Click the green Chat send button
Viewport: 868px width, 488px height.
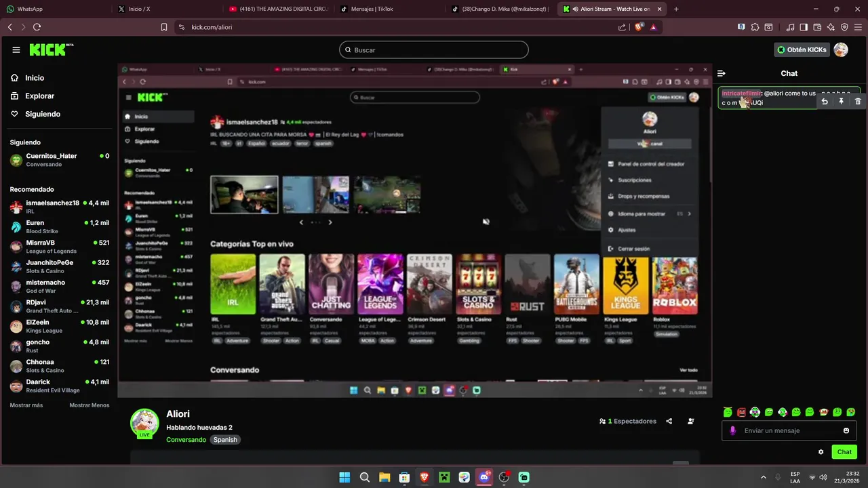pos(844,452)
